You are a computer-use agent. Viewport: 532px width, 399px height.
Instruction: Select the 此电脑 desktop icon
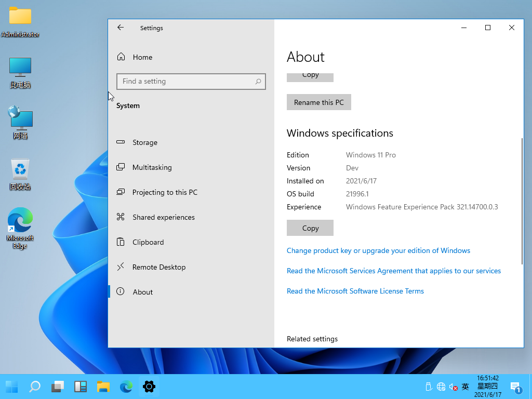point(20,73)
